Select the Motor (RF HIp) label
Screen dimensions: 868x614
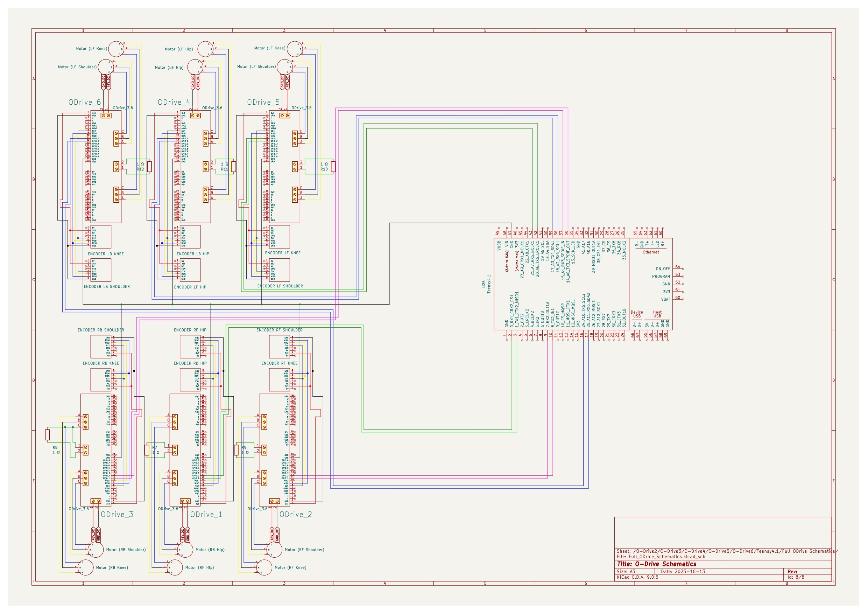click(200, 567)
